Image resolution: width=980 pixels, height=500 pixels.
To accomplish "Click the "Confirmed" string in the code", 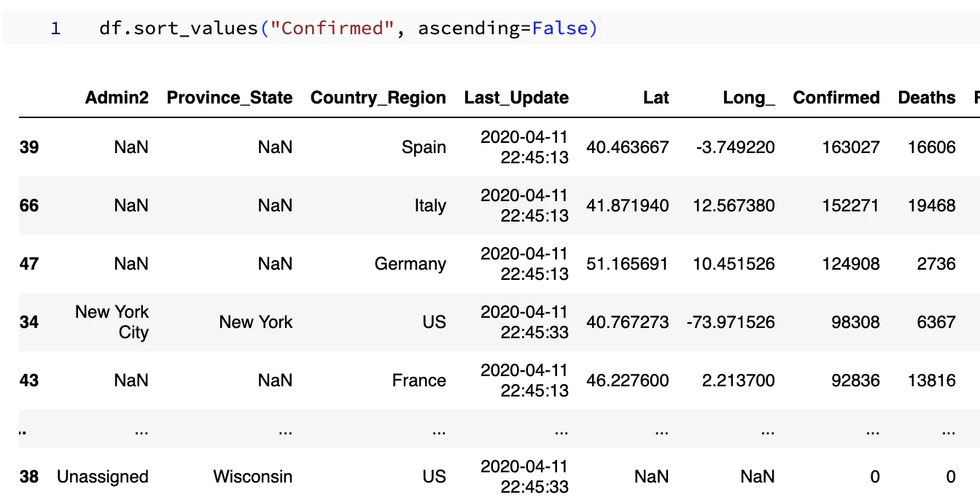I will pyautogui.click(x=332, y=28).
